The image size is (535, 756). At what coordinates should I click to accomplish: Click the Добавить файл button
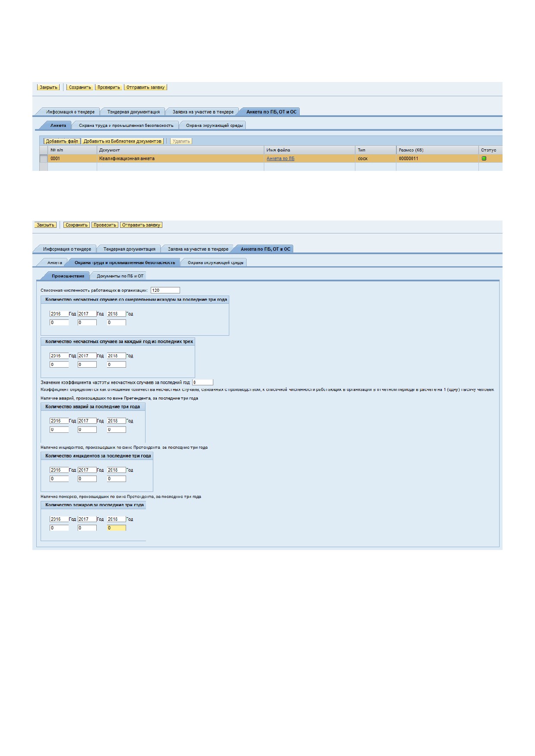click(62, 141)
